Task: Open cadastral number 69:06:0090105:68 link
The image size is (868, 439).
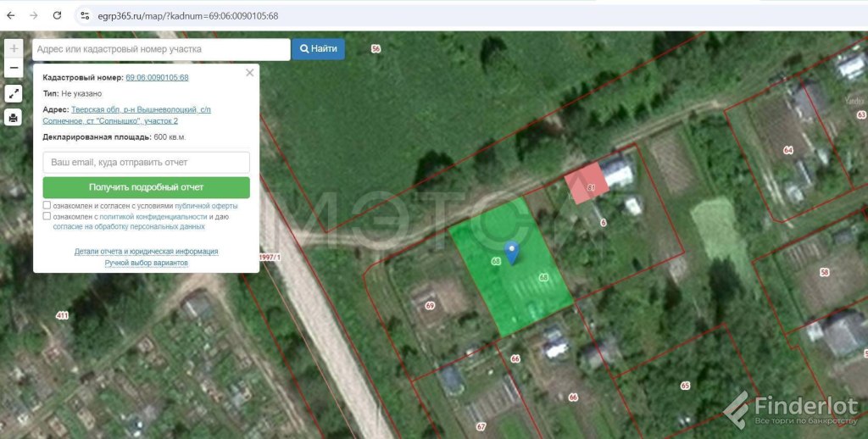Action: (x=157, y=78)
